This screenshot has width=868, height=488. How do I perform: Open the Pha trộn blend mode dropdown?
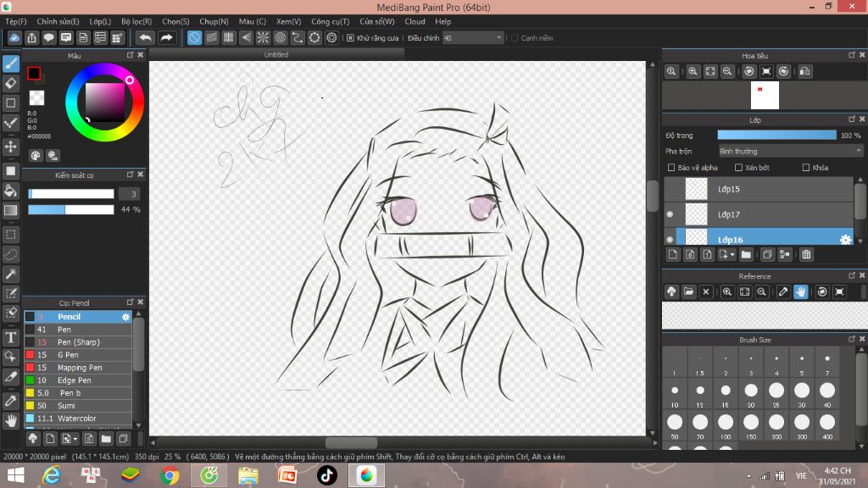tap(791, 151)
